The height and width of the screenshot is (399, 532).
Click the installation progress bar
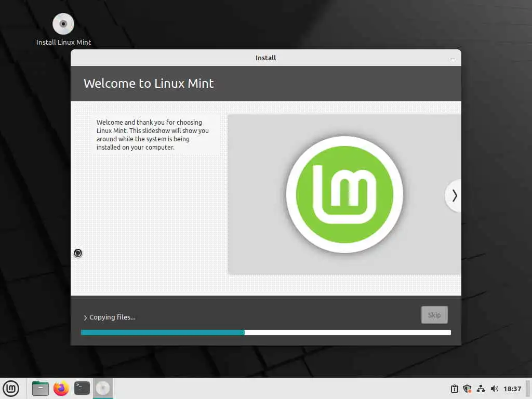point(266,332)
